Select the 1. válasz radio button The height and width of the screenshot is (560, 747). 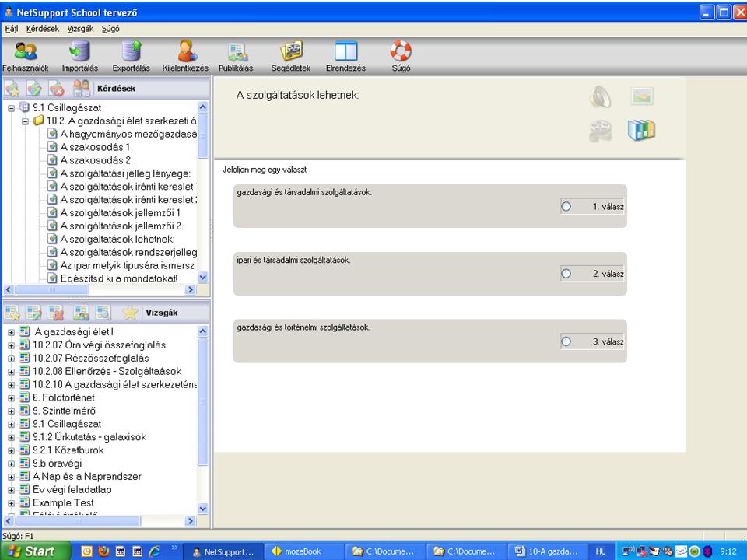(x=566, y=207)
